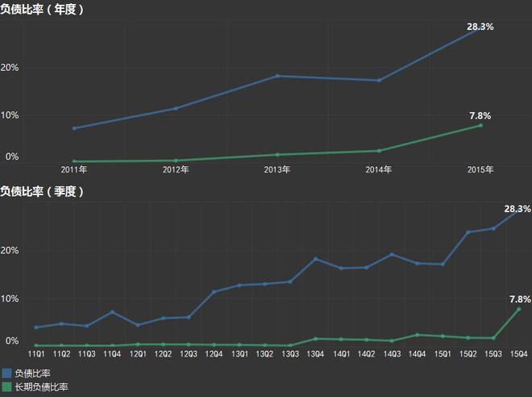532x397 pixels.
Task: Click the 13Q1 quarter axis label
Action: (239, 354)
